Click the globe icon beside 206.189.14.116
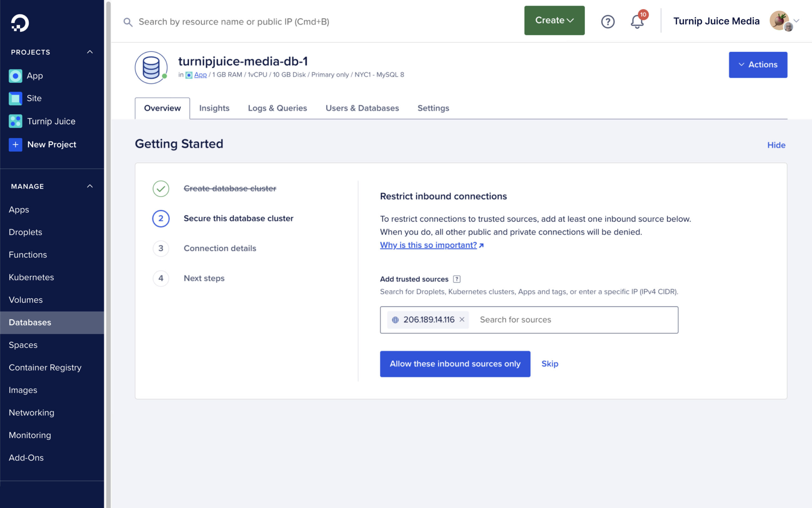 point(396,320)
